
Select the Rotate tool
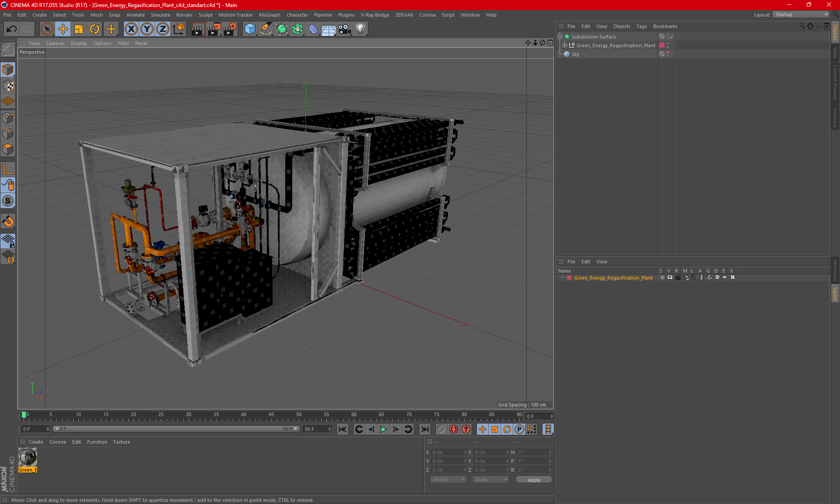click(x=94, y=29)
